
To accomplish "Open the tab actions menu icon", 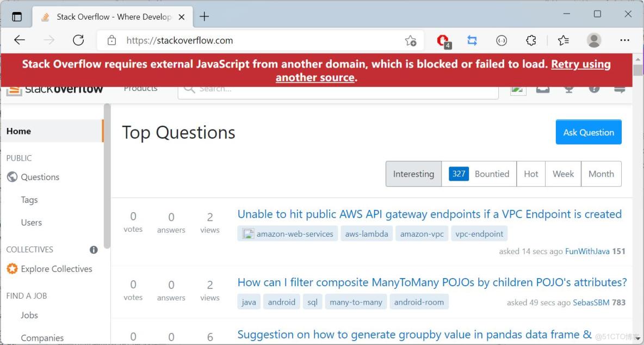I will click(17, 16).
